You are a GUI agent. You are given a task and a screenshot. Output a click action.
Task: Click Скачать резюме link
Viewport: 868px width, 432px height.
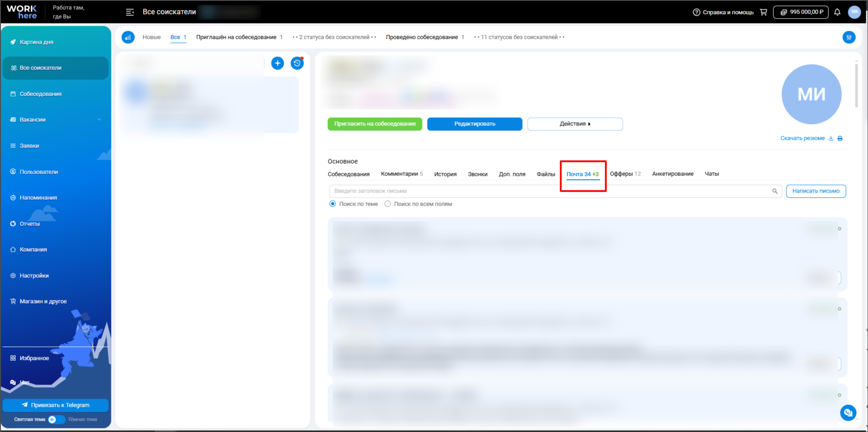click(803, 138)
